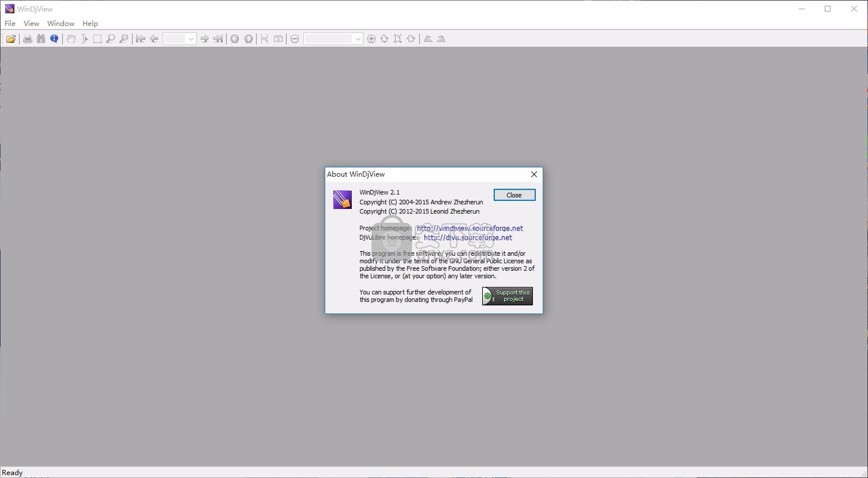Maximize the WinDjView main window
Image resolution: width=868 pixels, height=478 pixels.
pyautogui.click(x=828, y=9)
